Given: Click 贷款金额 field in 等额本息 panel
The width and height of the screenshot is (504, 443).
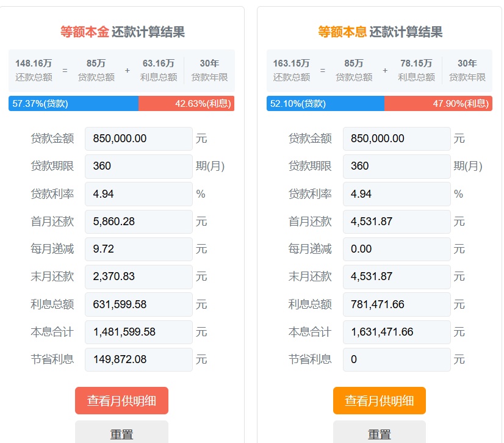Looking at the screenshot, I should click(396, 139).
